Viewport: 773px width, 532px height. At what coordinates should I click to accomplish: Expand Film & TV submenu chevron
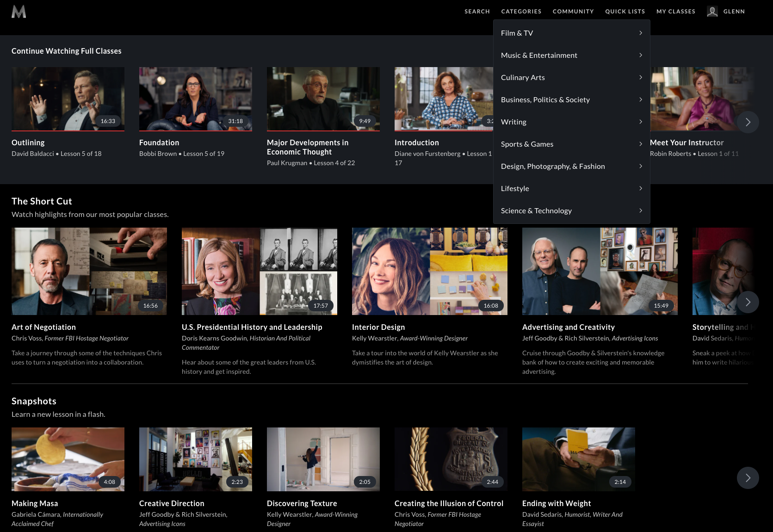[x=641, y=33]
